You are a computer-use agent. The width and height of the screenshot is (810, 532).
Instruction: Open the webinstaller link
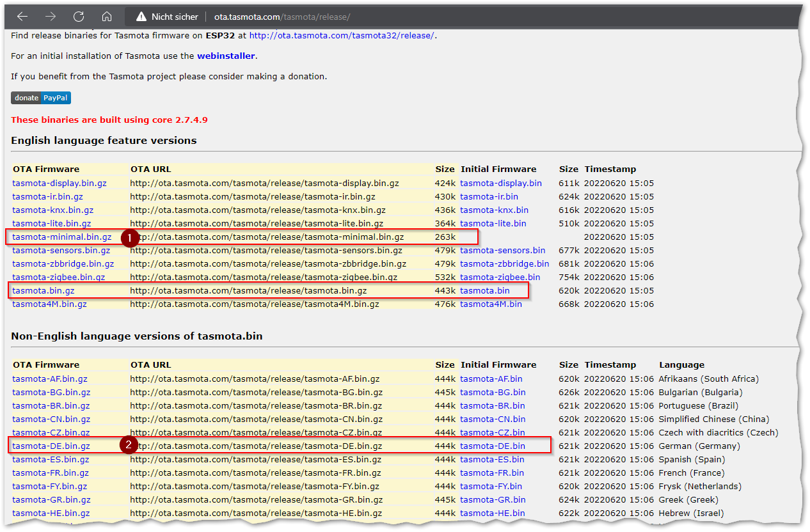(x=226, y=56)
